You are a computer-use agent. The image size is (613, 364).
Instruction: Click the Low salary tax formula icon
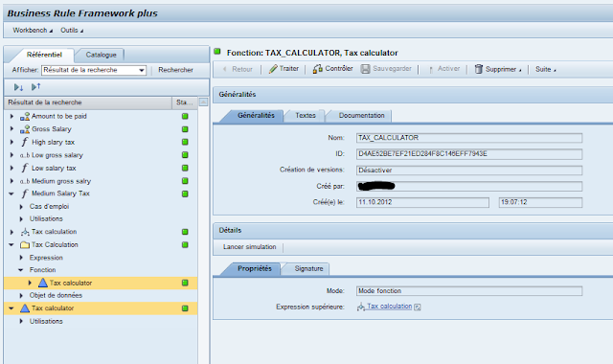(25, 168)
